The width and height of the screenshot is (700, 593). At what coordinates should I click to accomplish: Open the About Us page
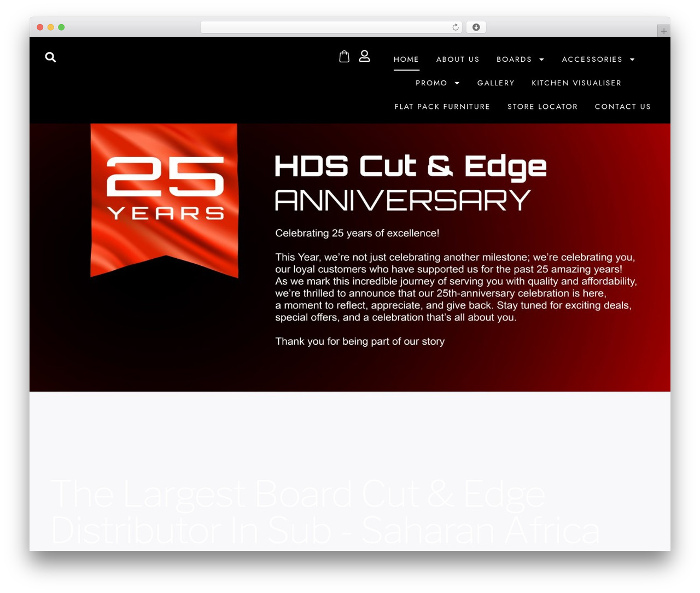click(458, 59)
